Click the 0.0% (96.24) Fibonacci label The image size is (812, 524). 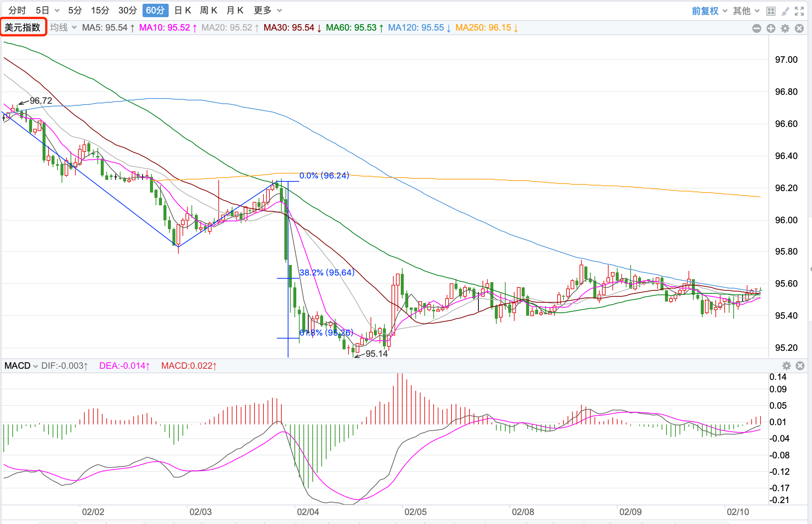coord(324,175)
